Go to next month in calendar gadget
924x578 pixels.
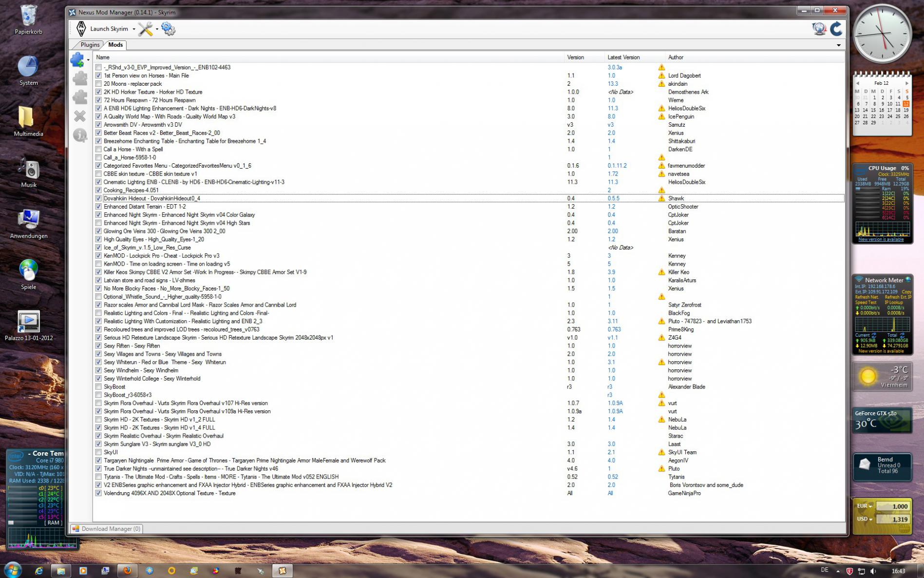click(906, 83)
